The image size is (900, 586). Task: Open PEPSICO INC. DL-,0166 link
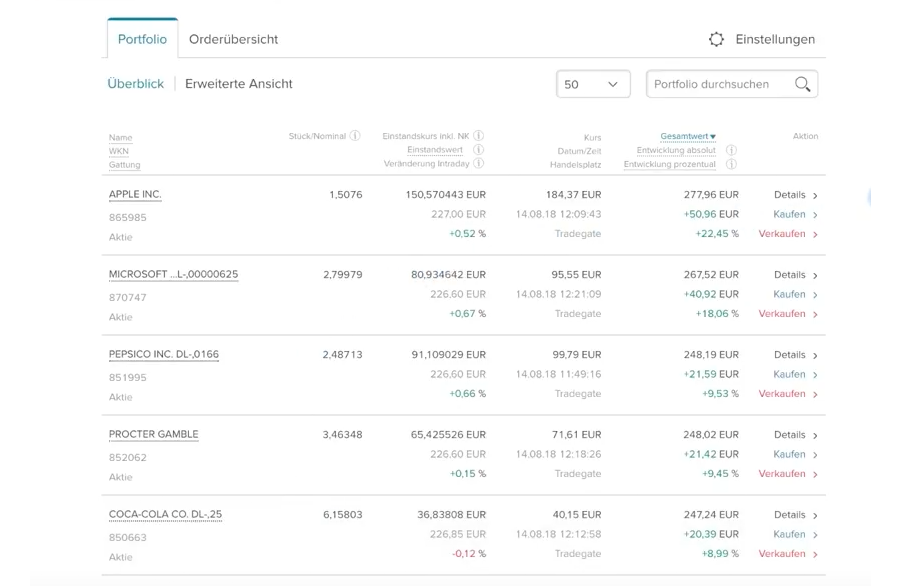click(x=164, y=354)
